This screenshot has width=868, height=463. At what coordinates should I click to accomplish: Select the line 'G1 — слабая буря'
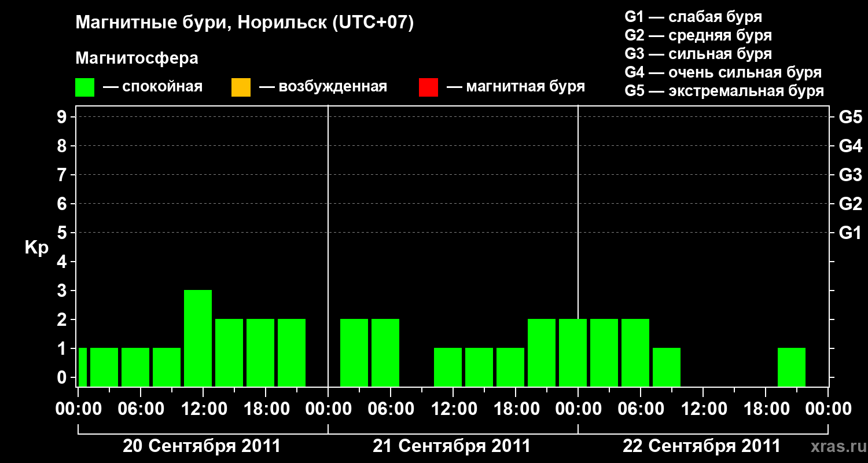point(693,16)
